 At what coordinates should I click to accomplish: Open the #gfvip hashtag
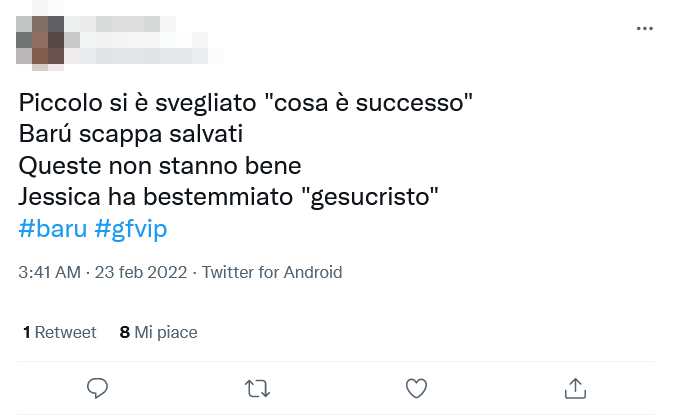131,229
